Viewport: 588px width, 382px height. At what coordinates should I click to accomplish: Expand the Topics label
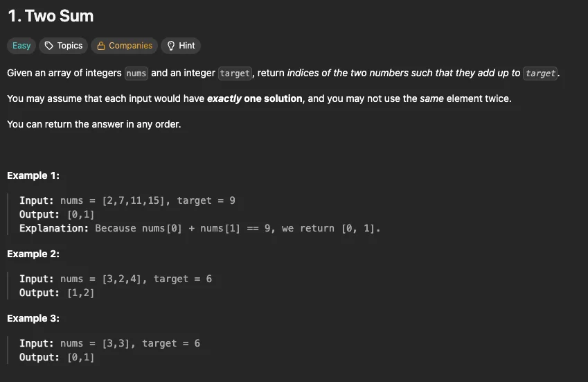(70, 46)
